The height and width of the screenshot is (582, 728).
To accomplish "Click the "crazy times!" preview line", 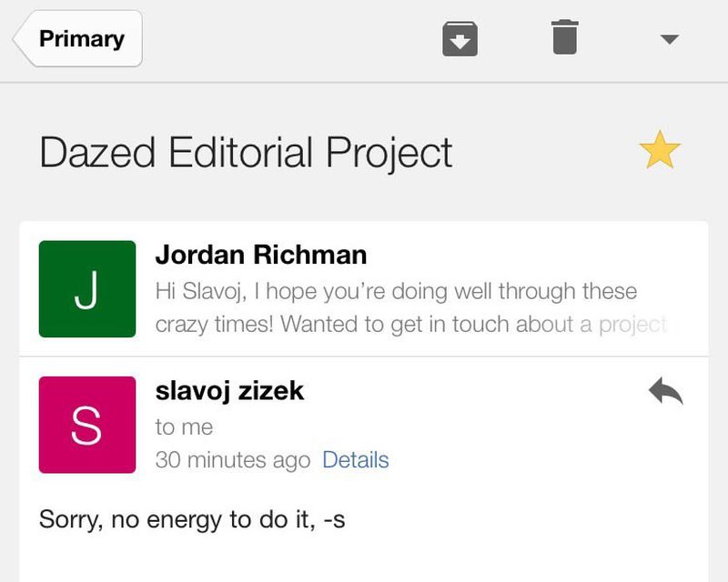I will (215, 325).
